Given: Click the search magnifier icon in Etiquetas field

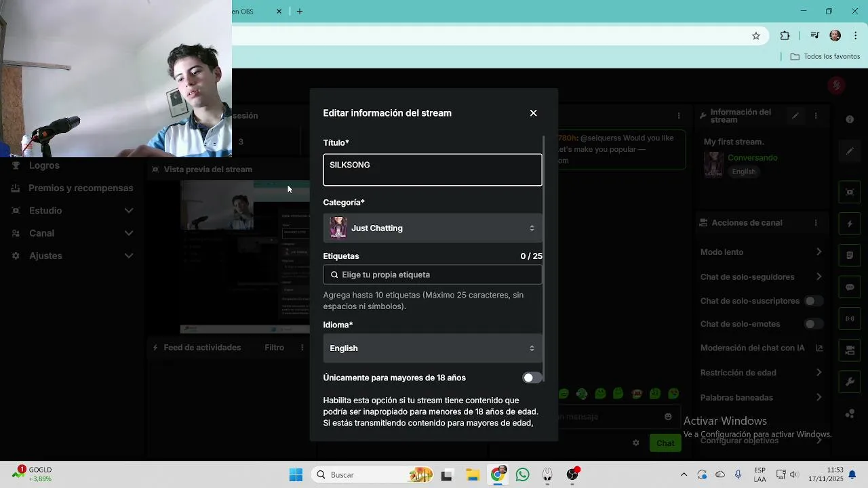Looking at the screenshot, I should point(334,274).
